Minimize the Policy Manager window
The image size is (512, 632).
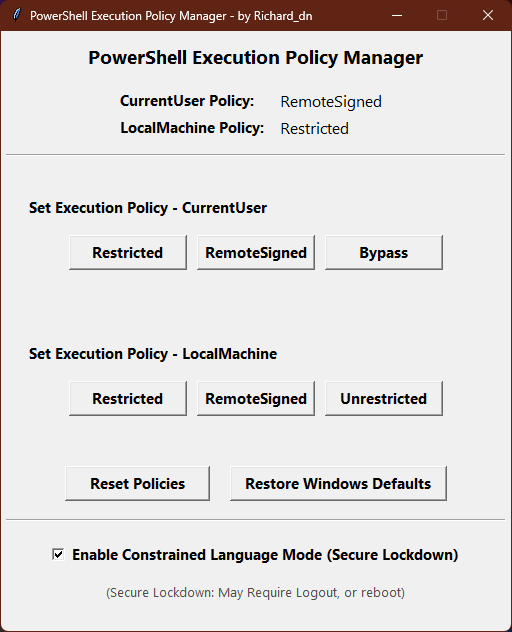pos(397,15)
